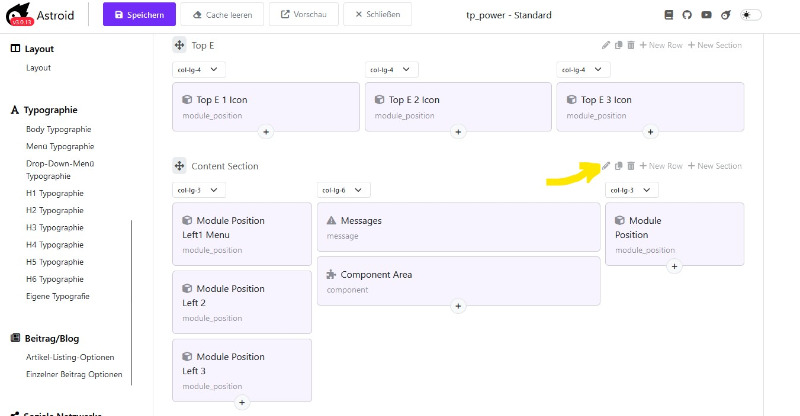Select the Top E 2 Icon module card
800x416 pixels.
pyautogui.click(x=458, y=107)
